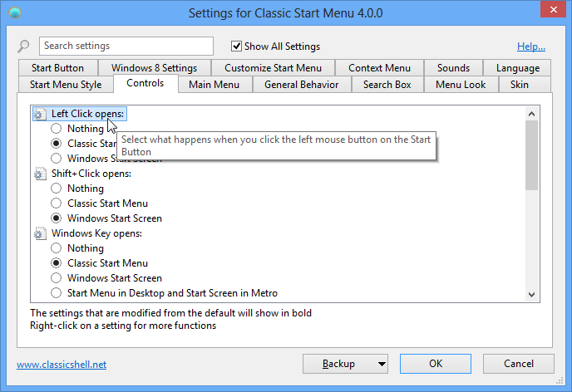Choose Start Menu in Desktop and Start Screen in Metro
Image resolution: width=572 pixels, height=392 pixels.
click(x=57, y=293)
